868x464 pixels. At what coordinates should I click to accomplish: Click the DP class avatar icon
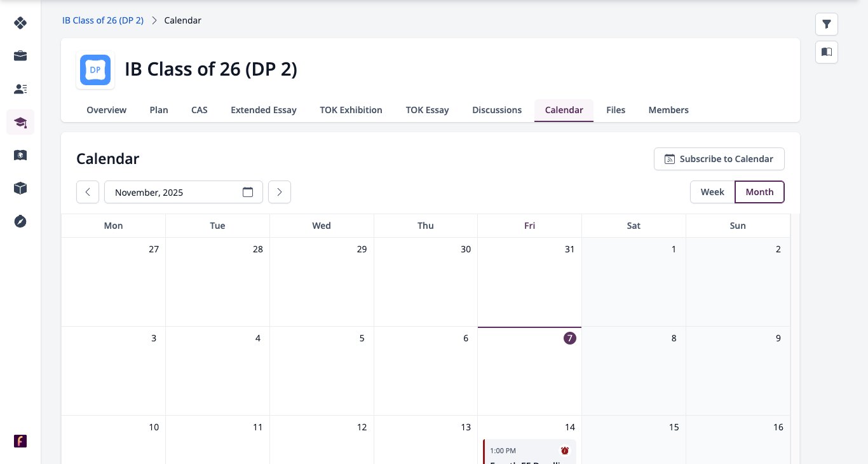pyautogui.click(x=95, y=70)
